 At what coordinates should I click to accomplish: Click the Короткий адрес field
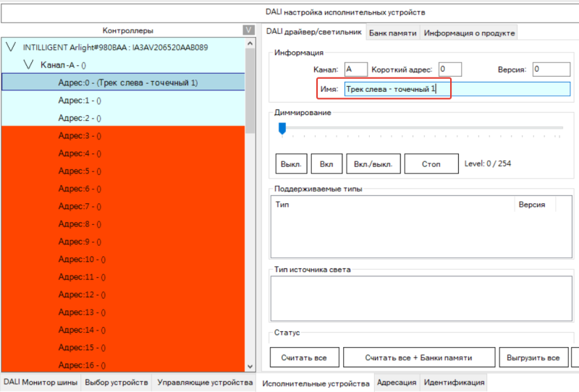tap(450, 69)
